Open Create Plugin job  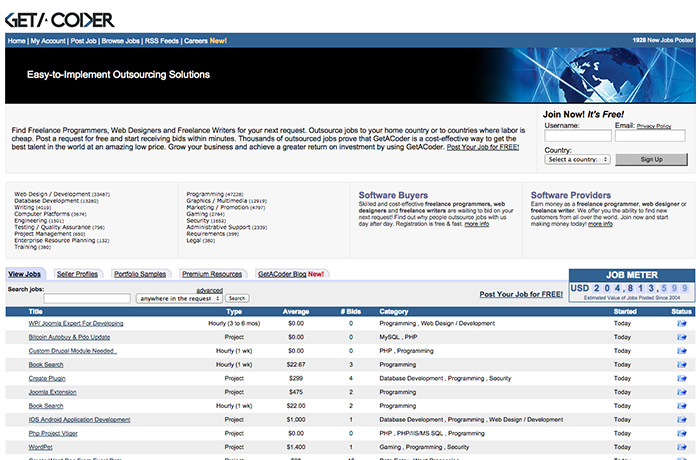point(47,378)
